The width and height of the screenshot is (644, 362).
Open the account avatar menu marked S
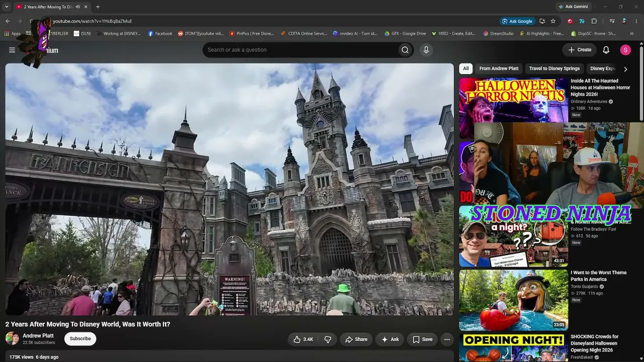(x=625, y=50)
